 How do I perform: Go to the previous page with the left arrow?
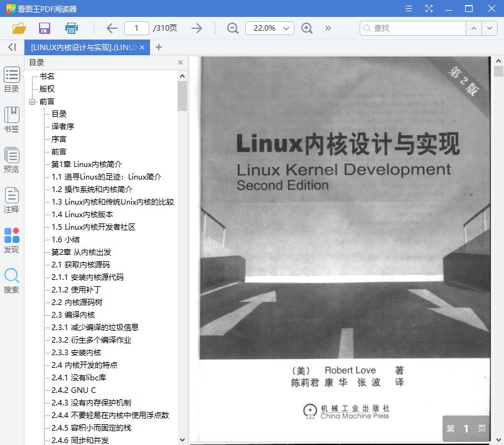[x=112, y=28]
